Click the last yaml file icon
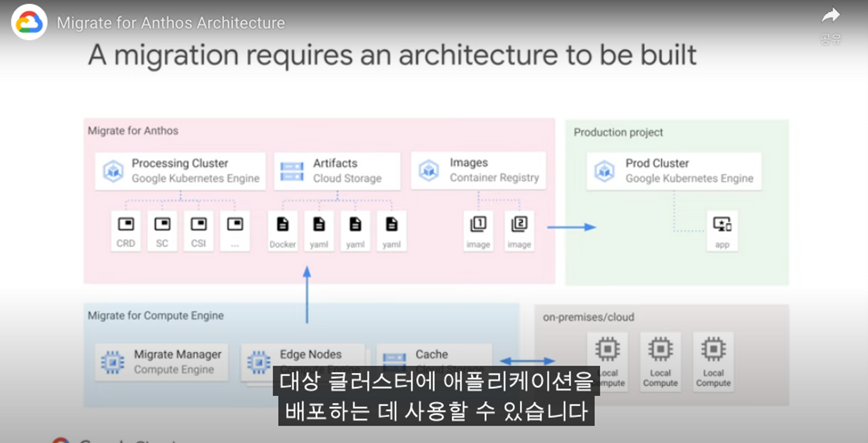 coord(391,224)
